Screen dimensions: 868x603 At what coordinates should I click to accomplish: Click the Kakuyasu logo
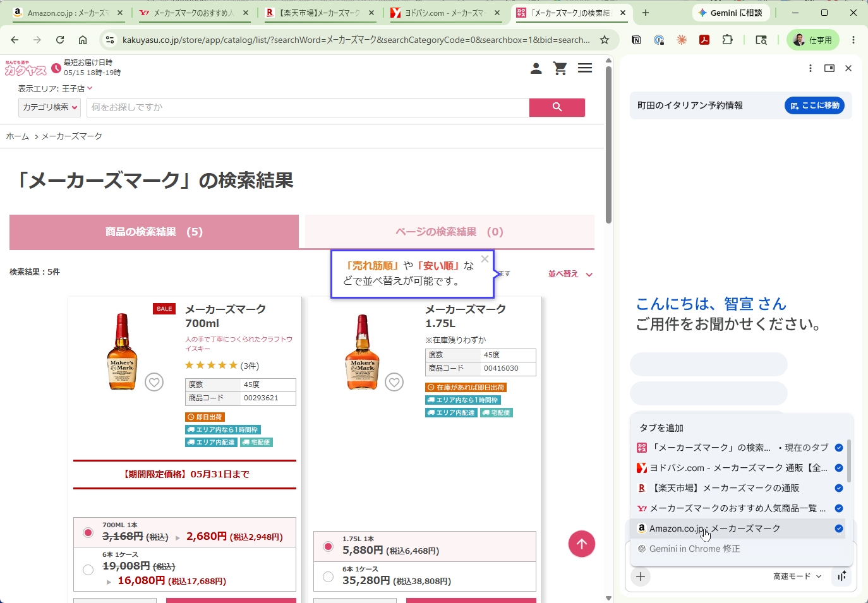(25, 68)
